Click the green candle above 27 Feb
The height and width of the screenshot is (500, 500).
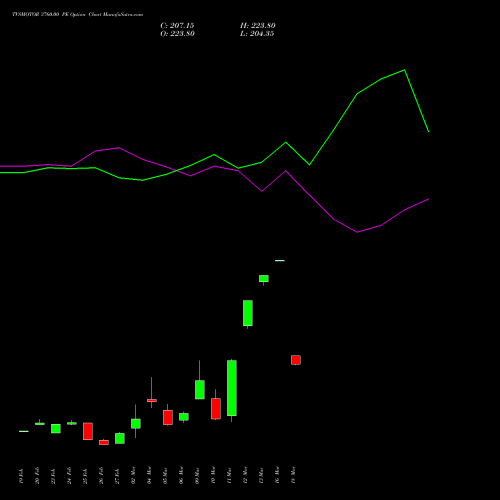coord(120,438)
